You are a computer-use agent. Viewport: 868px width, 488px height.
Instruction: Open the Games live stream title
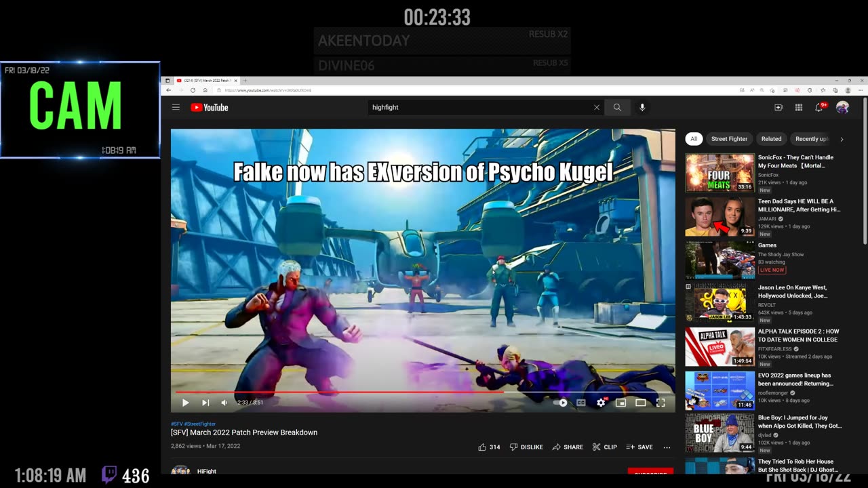pyautogui.click(x=767, y=245)
